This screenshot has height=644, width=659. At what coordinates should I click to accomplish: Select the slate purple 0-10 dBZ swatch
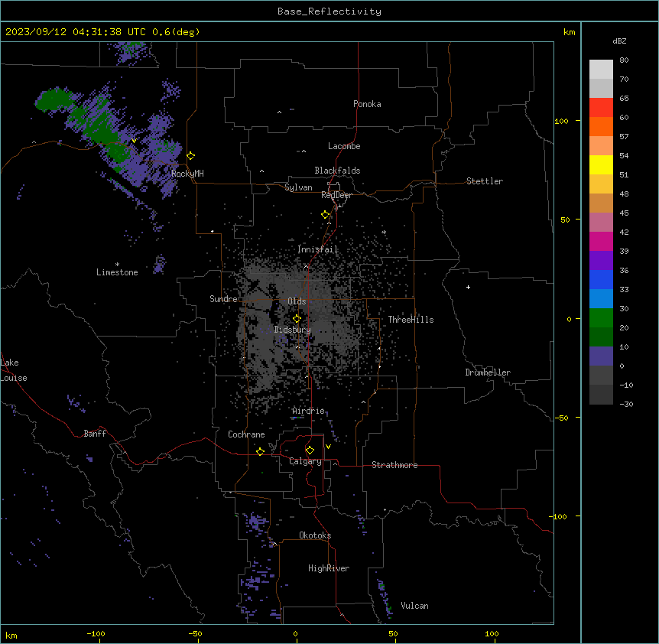pos(601,356)
